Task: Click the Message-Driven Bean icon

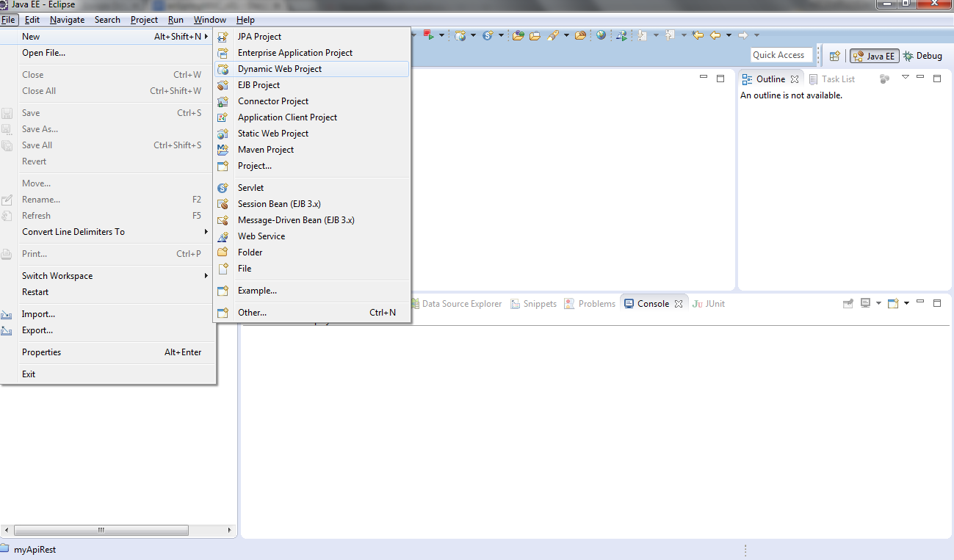Action: point(223,220)
